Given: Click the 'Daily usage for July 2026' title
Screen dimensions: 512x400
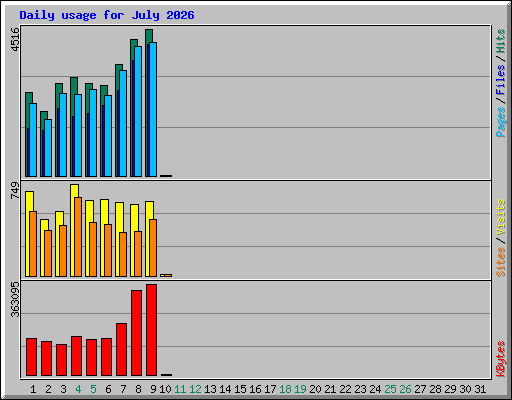Looking at the screenshot, I should click(x=107, y=15).
